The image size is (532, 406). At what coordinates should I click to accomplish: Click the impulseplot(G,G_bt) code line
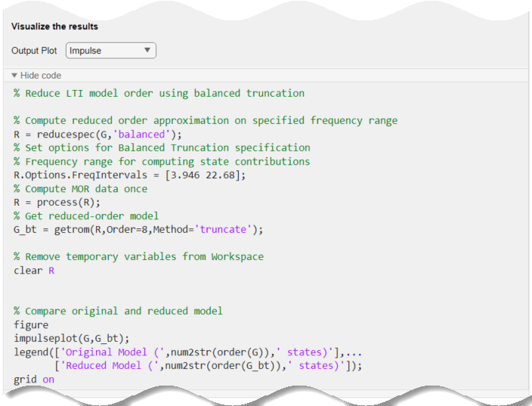coord(72,339)
